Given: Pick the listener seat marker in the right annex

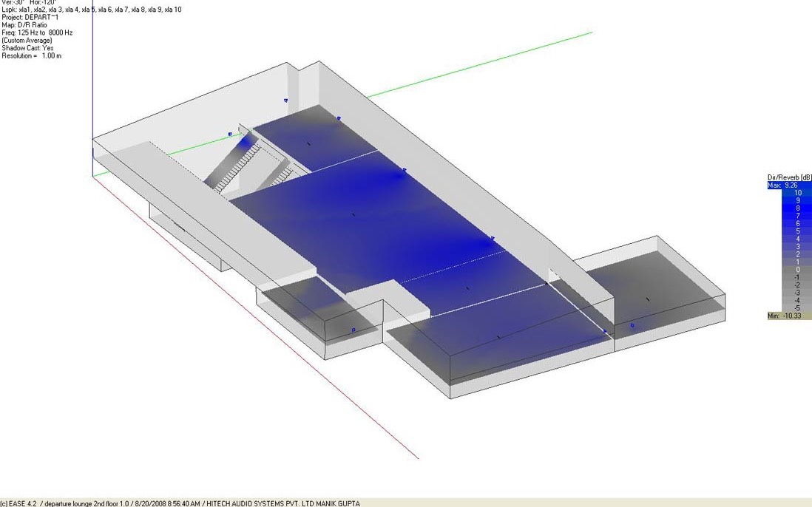Looking at the screenshot, I should click(648, 299).
